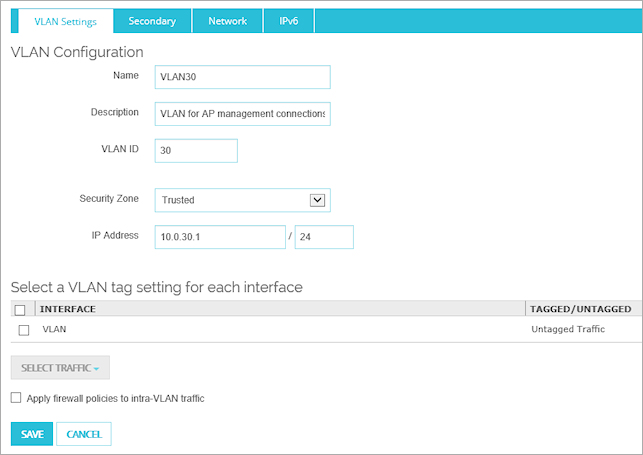Click the Name field containing VLAN30
The height and width of the screenshot is (455, 643).
click(242, 77)
